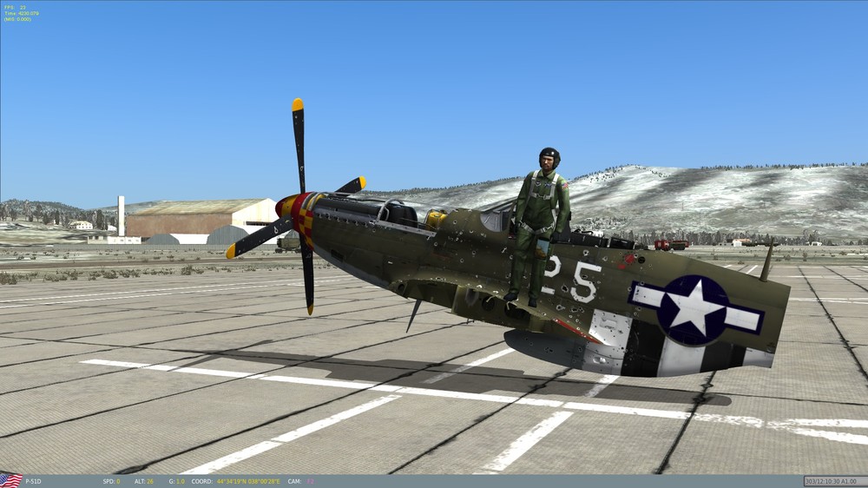Click the number 25 fuselage marking
This screenshot has height=488, width=868.
[x=573, y=279]
